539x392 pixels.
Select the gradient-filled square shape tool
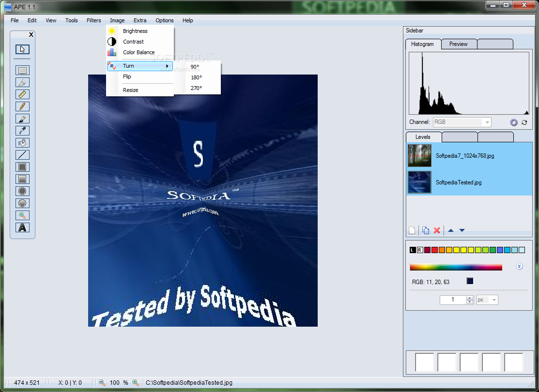click(22, 179)
